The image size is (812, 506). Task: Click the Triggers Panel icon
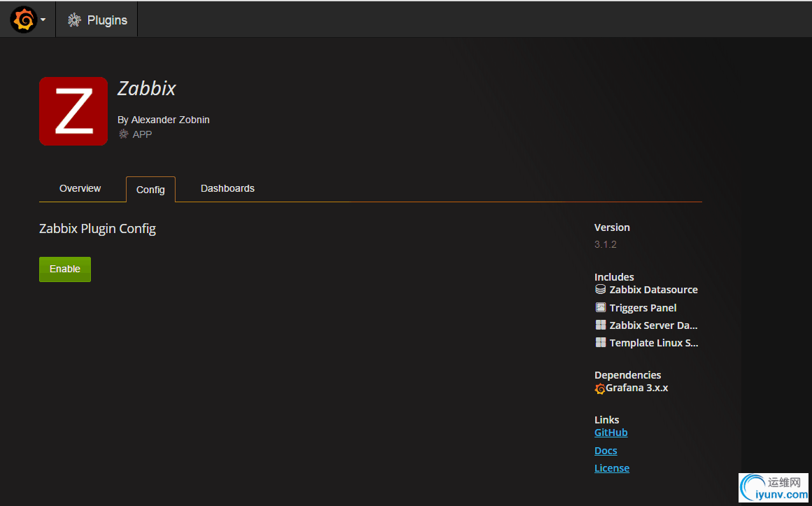point(601,307)
